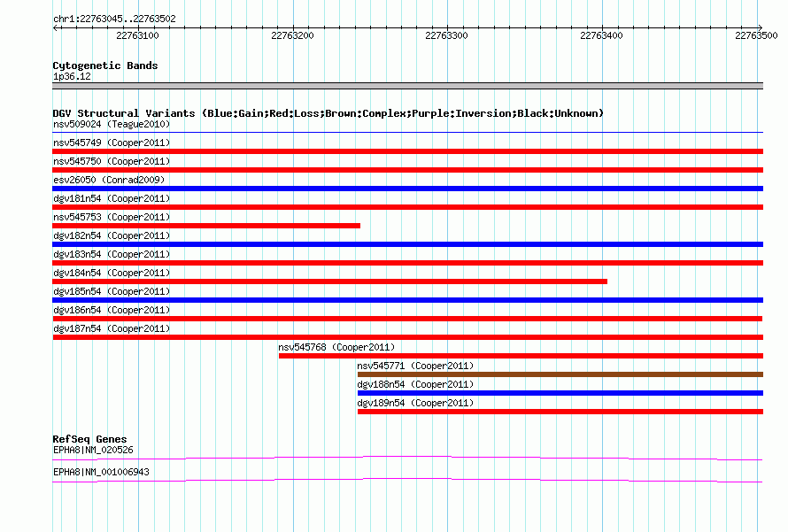788x532 pixels.
Task: Select the dgv181n54 (Cooper2011) label
Action: pos(112,198)
